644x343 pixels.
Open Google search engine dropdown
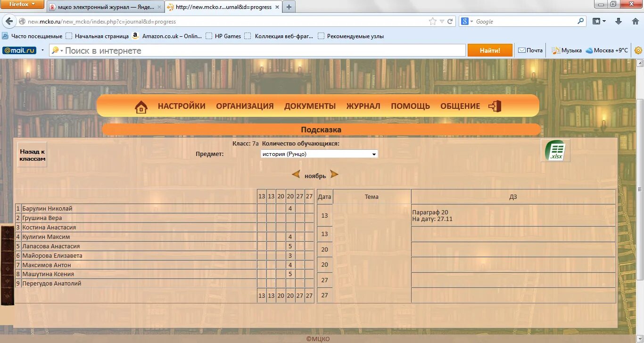coord(467,21)
